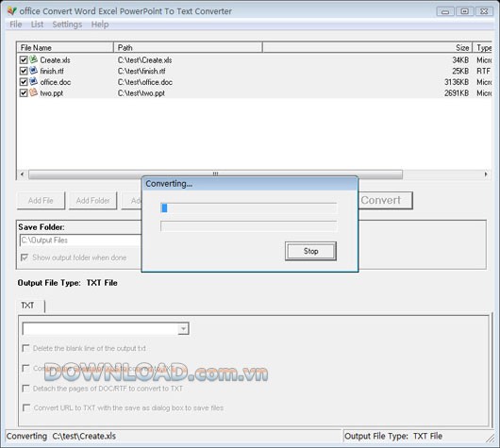Open the List menu
This screenshot has width=500, height=448.
(x=37, y=25)
